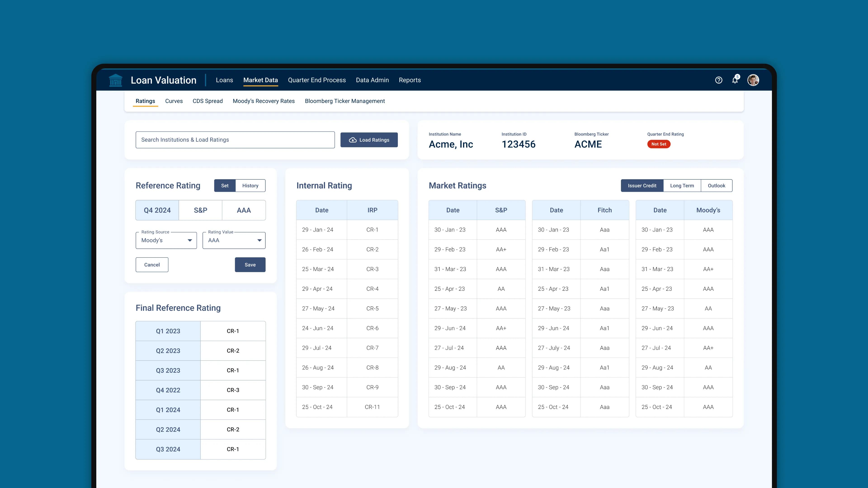Click the Search Institutions input field
The image size is (868, 488).
[235, 140]
